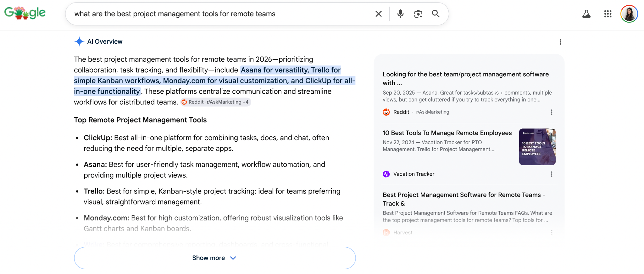Submit search with the magnifier icon

point(436,14)
